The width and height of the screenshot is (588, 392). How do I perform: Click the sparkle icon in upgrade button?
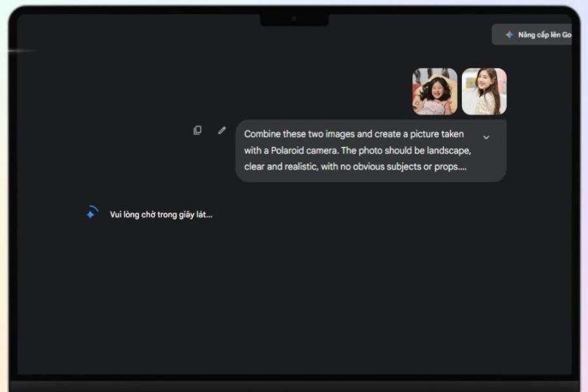(x=509, y=35)
